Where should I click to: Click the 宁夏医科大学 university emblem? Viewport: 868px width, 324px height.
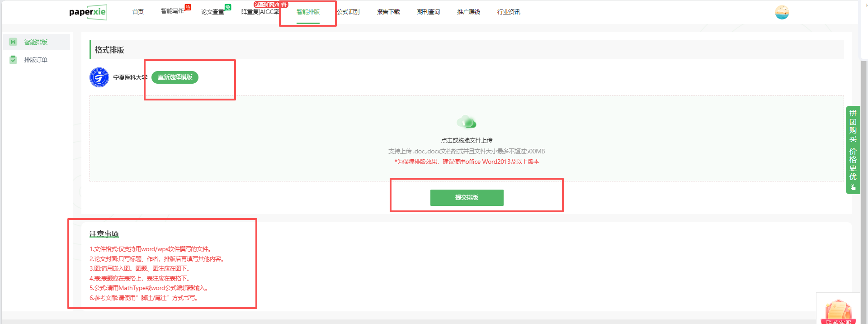click(99, 77)
